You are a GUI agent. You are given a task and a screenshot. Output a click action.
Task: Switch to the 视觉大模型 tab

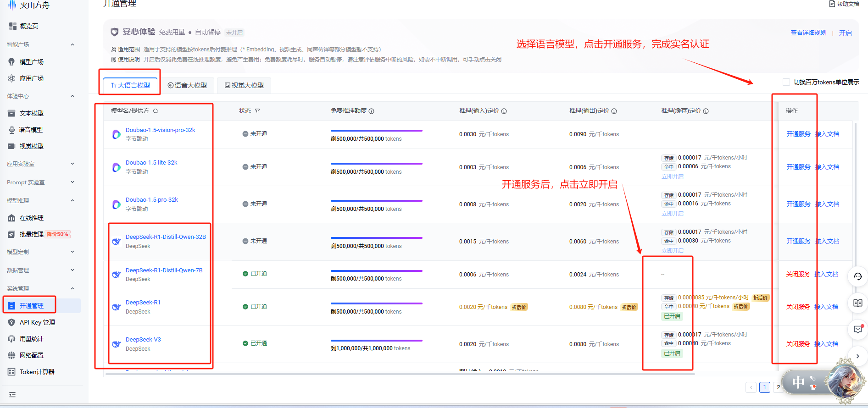[x=244, y=85]
